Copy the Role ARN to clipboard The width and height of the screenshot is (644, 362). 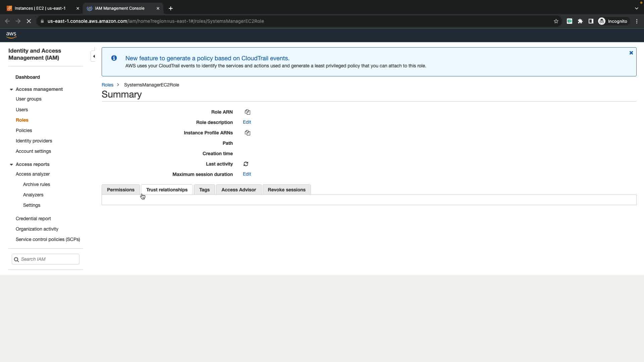[x=248, y=112]
